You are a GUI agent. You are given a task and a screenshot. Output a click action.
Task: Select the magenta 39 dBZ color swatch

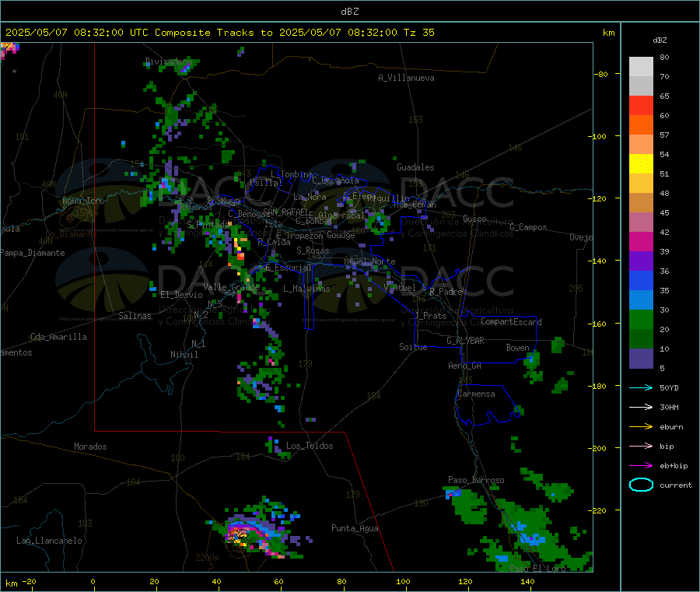pos(641,241)
